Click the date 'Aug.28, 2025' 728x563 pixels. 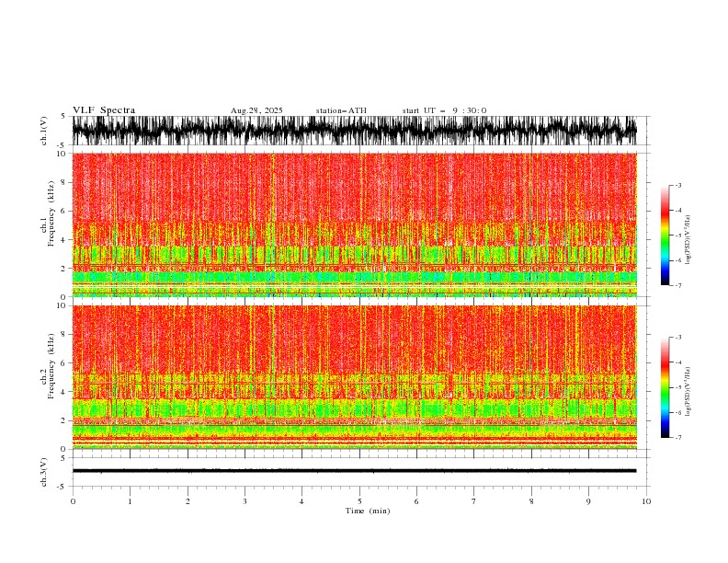click(256, 110)
